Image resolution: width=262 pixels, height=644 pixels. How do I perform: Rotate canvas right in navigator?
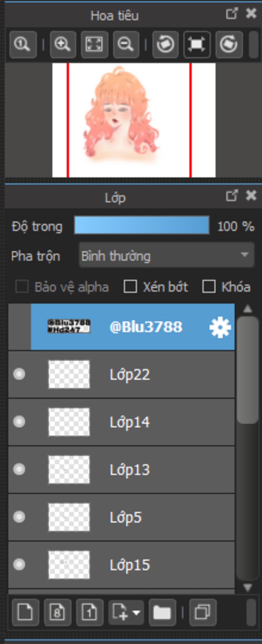point(229,45)
